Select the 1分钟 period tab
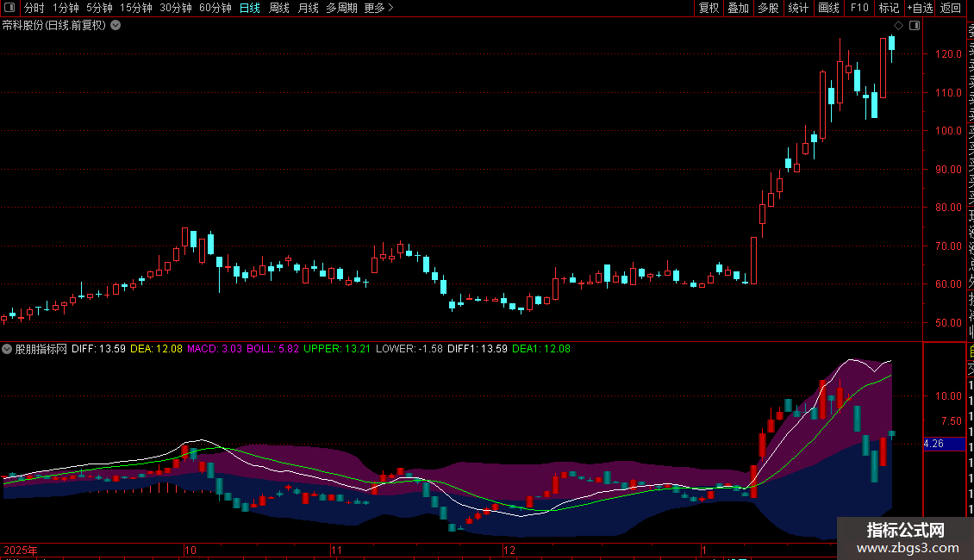 point(66,8)
